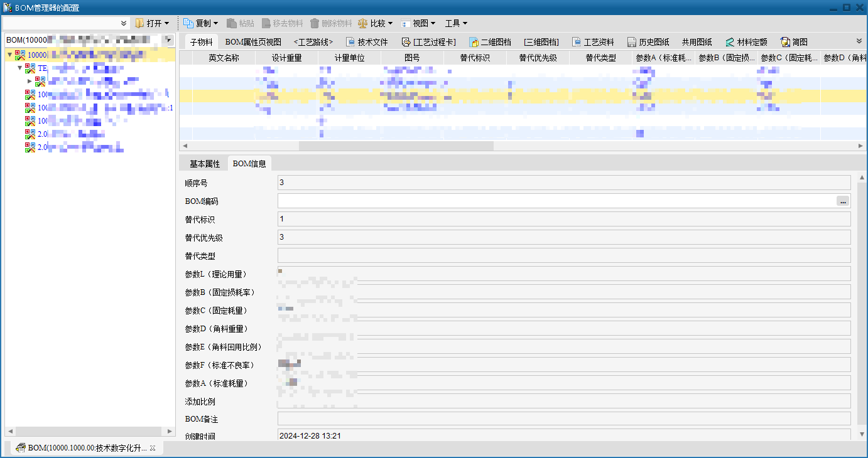Expand the 比较 dropdown arrow

pyautogui.click(x=390, y=23)
